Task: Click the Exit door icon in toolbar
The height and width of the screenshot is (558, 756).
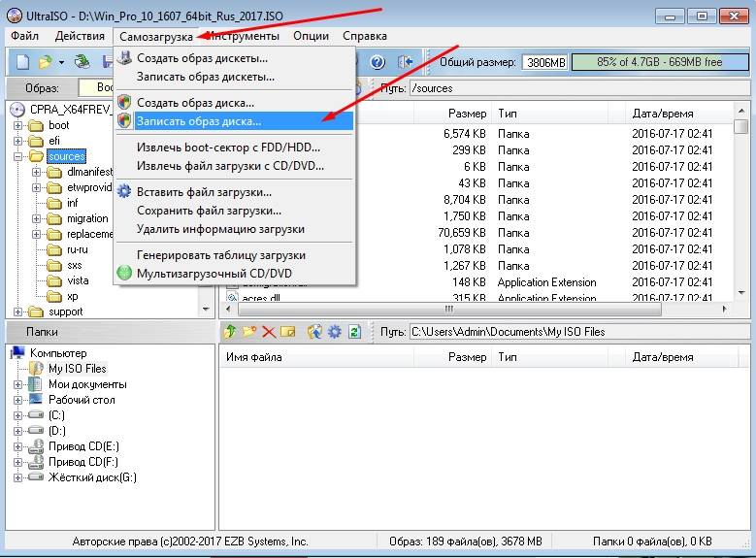Action: click(x=405, y=62)
